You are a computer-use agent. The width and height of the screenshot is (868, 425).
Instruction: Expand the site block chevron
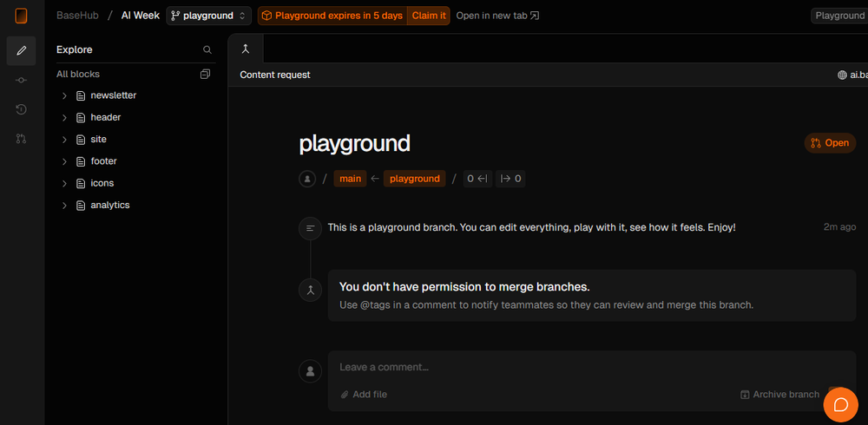[x=64, y=140]
